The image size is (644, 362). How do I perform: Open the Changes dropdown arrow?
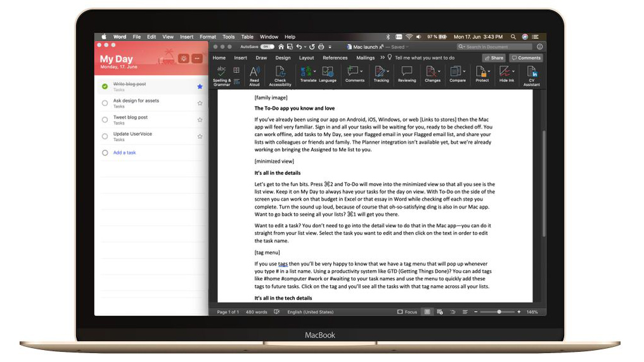pyautogui.click(x=439, y=71)
